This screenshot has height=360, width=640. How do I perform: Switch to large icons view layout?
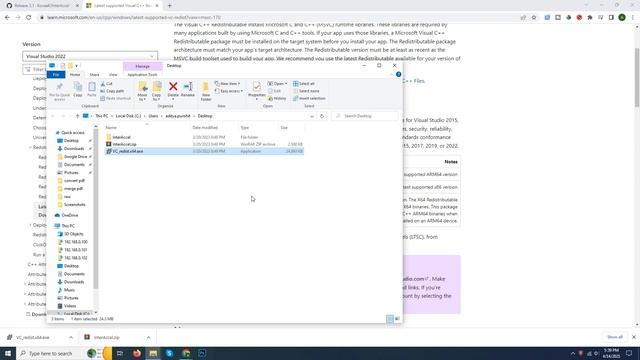397,319
